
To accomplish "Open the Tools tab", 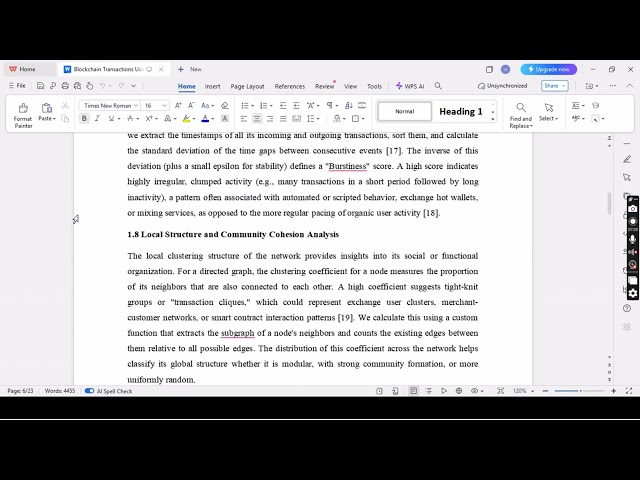I will (374, 86).
